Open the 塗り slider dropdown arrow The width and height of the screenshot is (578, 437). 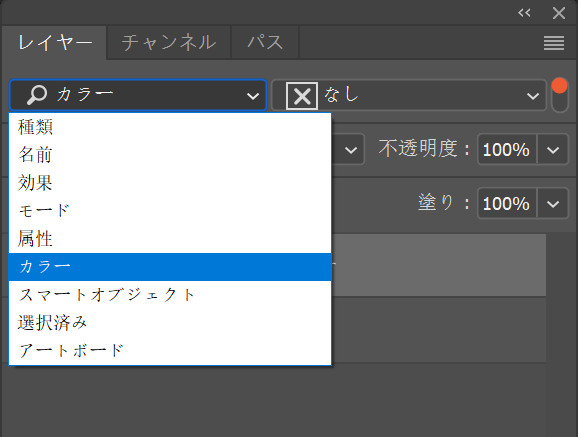click(553, 204)
